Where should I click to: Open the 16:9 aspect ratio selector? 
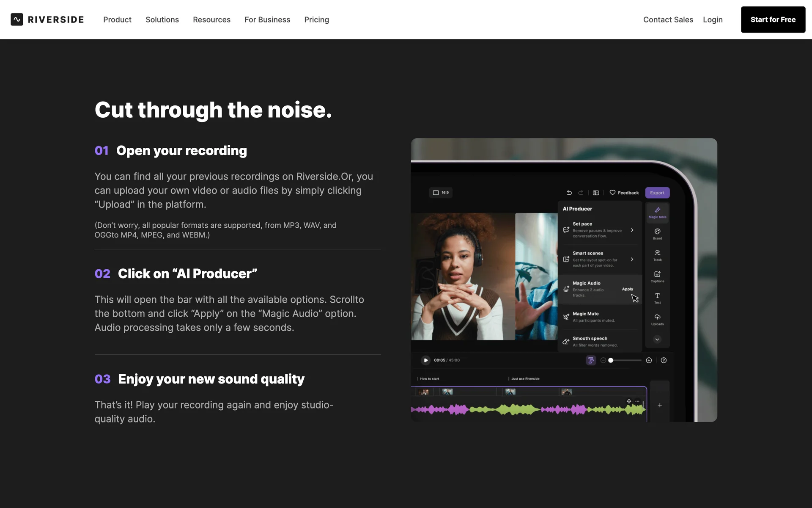(441, 193)
